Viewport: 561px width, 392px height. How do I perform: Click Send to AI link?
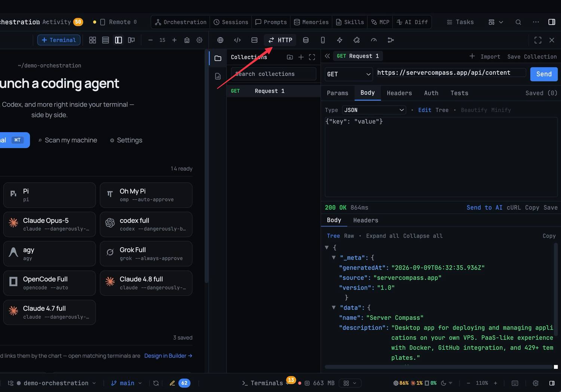tap(484, 207)
